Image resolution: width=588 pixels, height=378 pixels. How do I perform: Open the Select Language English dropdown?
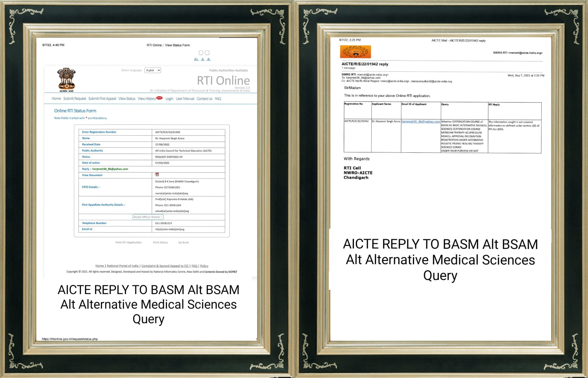pos(153,70)
